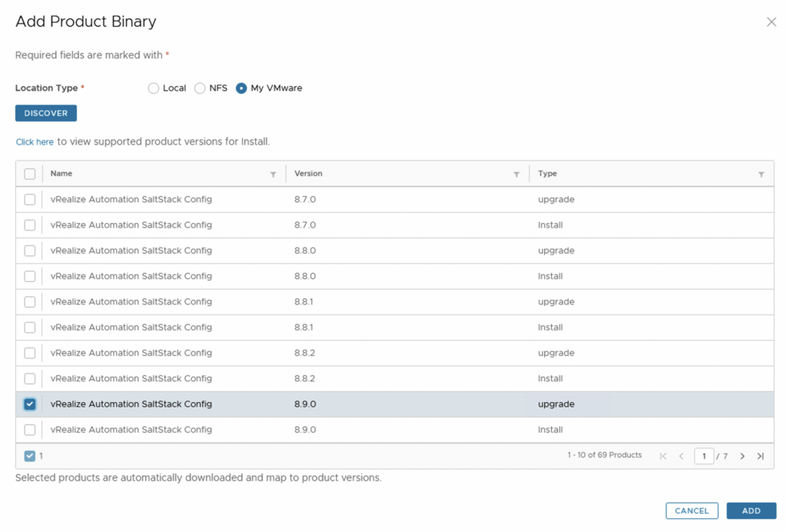Jump to the first page arrow
787x532 pixels.
[663, 456]
